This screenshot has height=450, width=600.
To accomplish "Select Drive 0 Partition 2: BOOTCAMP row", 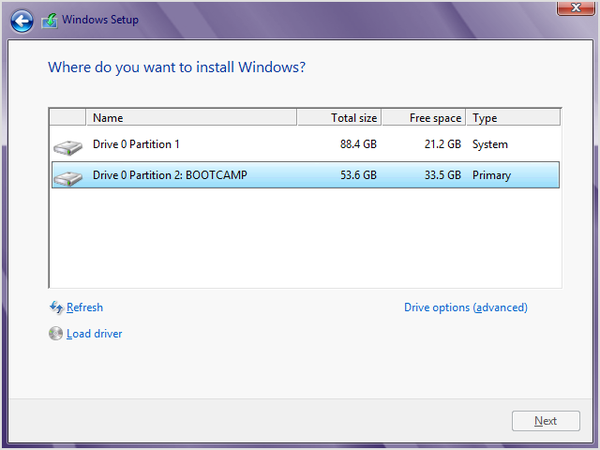I will (x=306, y=175).
